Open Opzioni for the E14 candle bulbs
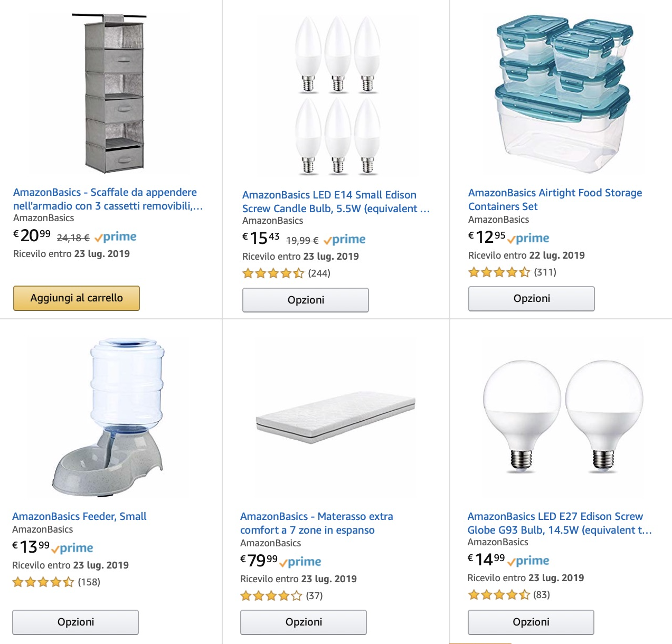 [x=306, y=300]
